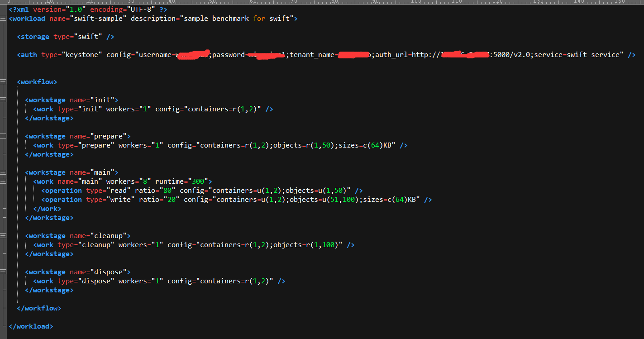Click "service=swift service" in auth config

[x=577, y=55]
